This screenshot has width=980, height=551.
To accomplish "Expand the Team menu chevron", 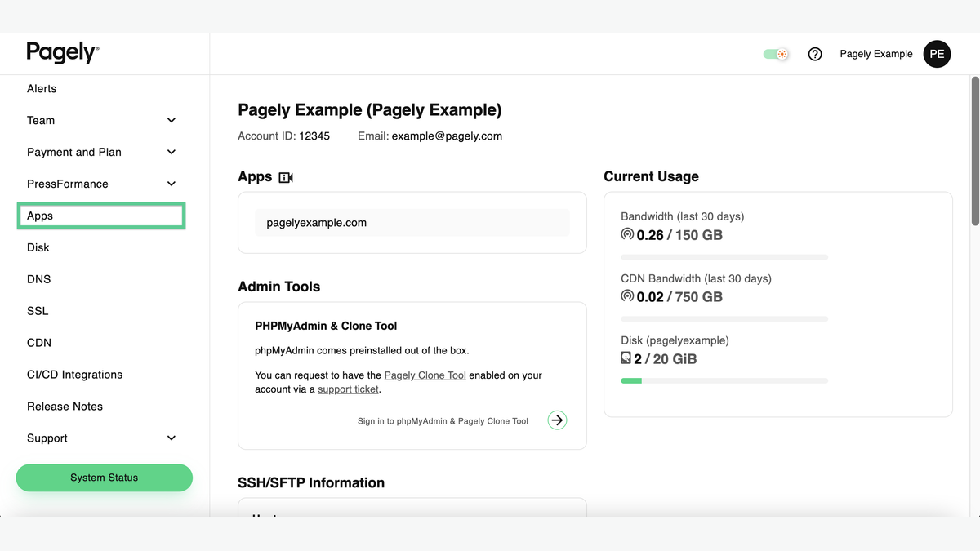I will tap(171, 120).
